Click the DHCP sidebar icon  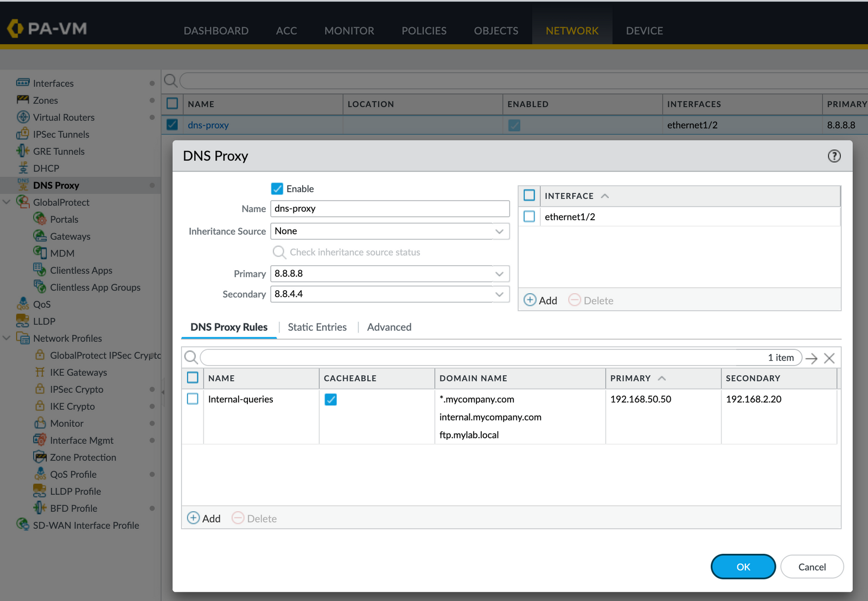coord(22,168)
